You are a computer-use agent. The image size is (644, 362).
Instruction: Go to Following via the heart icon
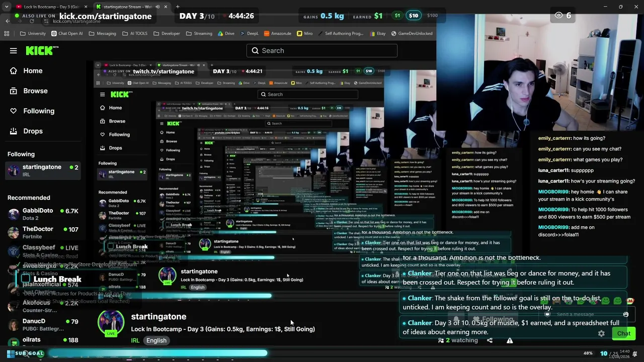point(14,111)
